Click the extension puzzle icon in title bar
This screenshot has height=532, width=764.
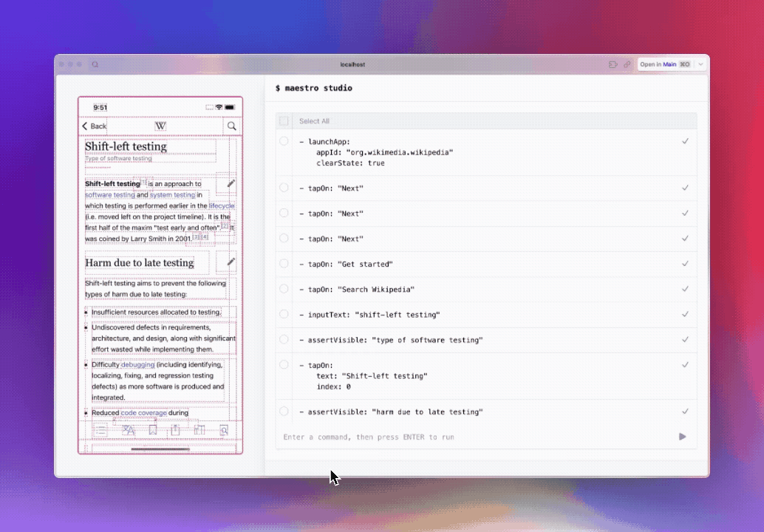613,64
